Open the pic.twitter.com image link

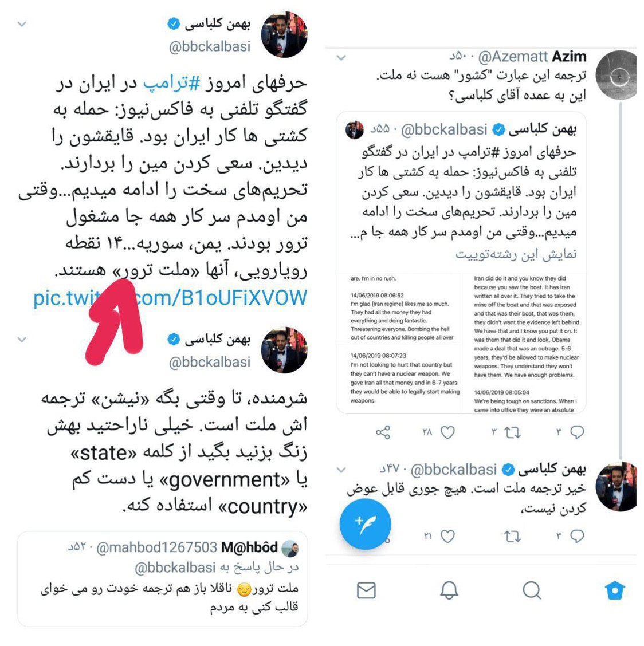pos(170,298)
